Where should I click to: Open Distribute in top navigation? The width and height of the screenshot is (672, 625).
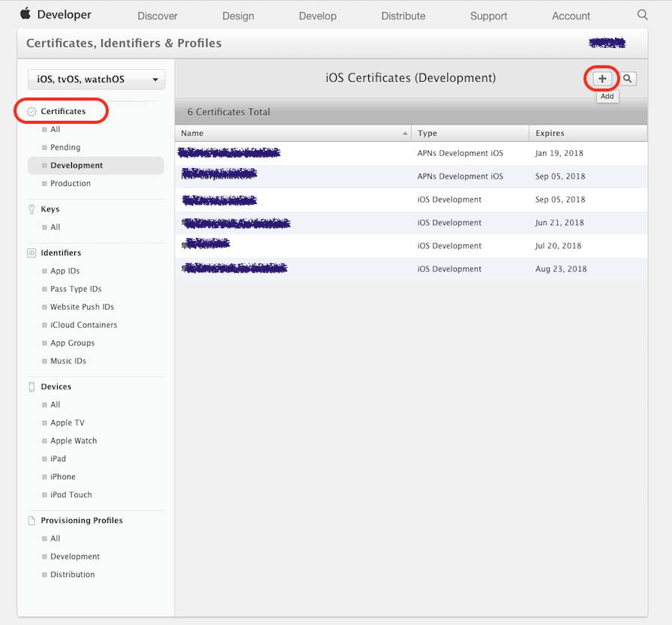403,16
